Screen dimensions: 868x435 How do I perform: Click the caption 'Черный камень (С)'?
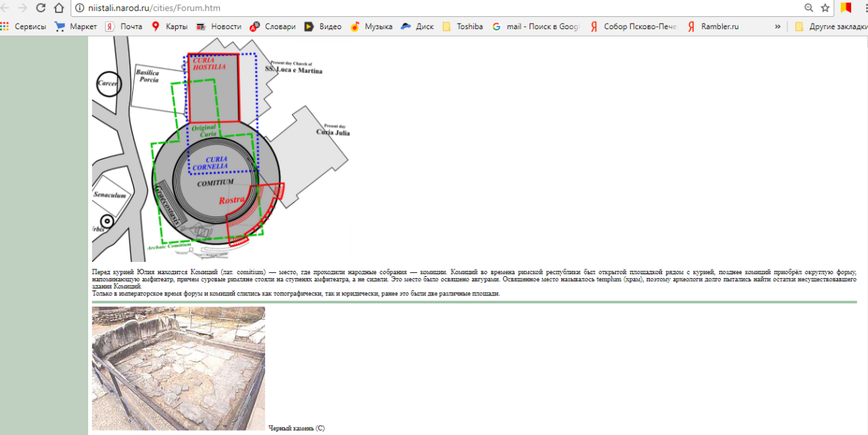click(x=296, y=428)
